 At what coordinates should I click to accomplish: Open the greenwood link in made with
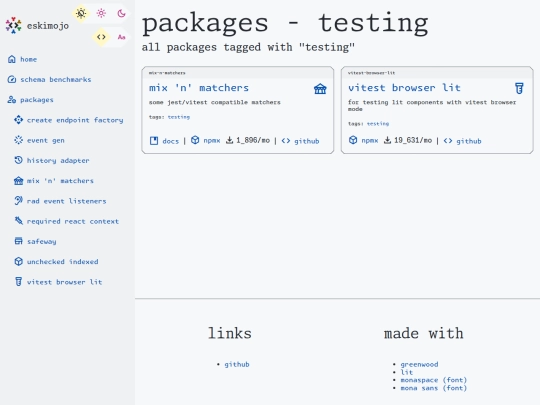(x=419, y=364)
